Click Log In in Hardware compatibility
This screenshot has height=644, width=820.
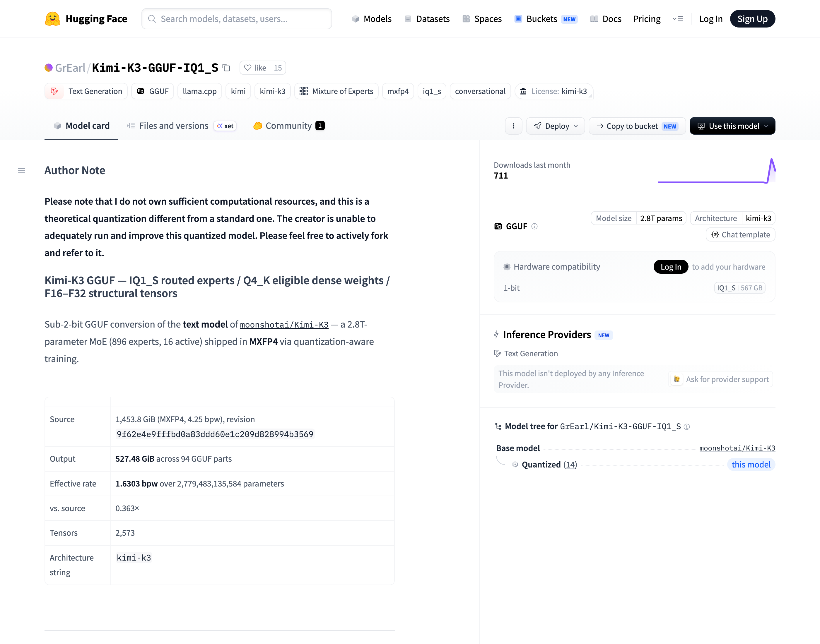point(671,267)
